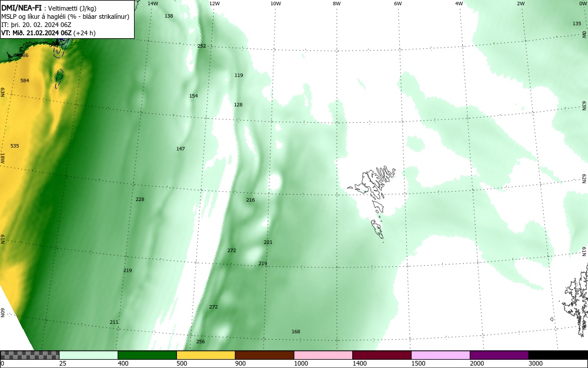The image size is (588, 368).
Task: Click the light pink 1000–1400 legend swatch
Action: 323,355
